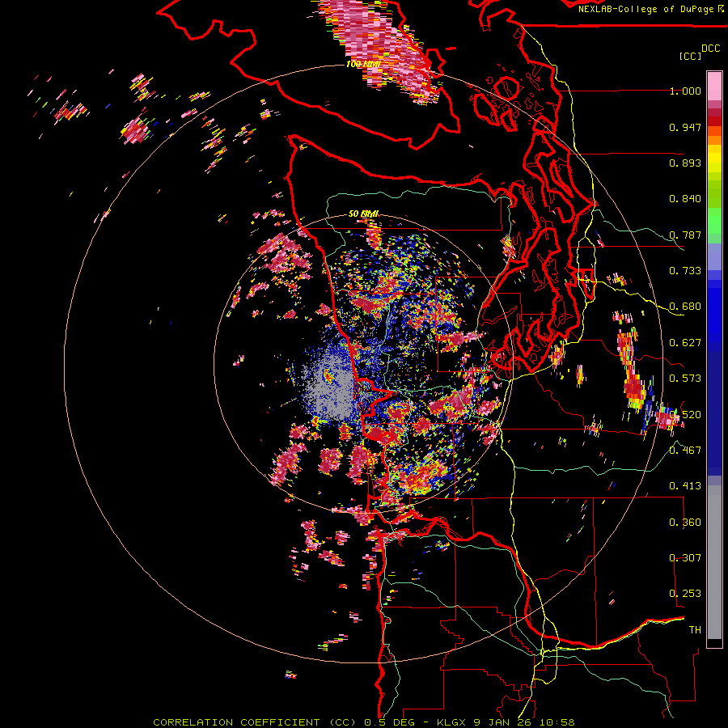
Task: Click the KLGX radar station identifier
Action: 452,722
